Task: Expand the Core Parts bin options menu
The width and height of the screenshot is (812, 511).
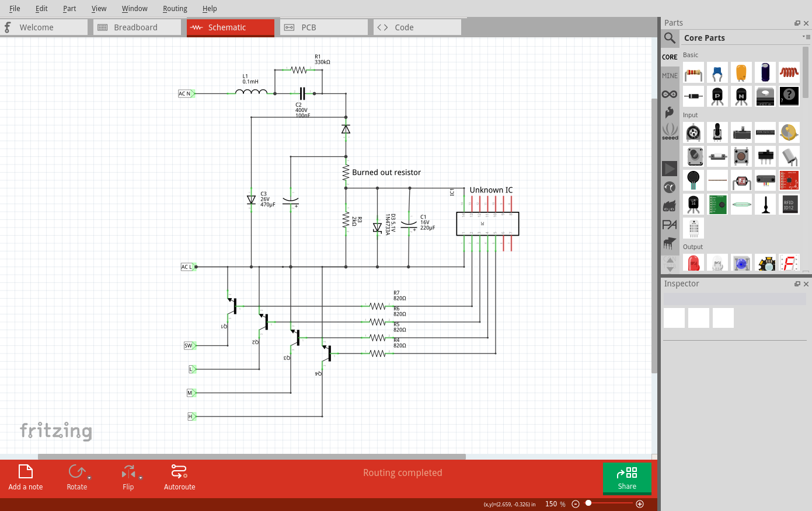Action: click(x=806, y=37)
